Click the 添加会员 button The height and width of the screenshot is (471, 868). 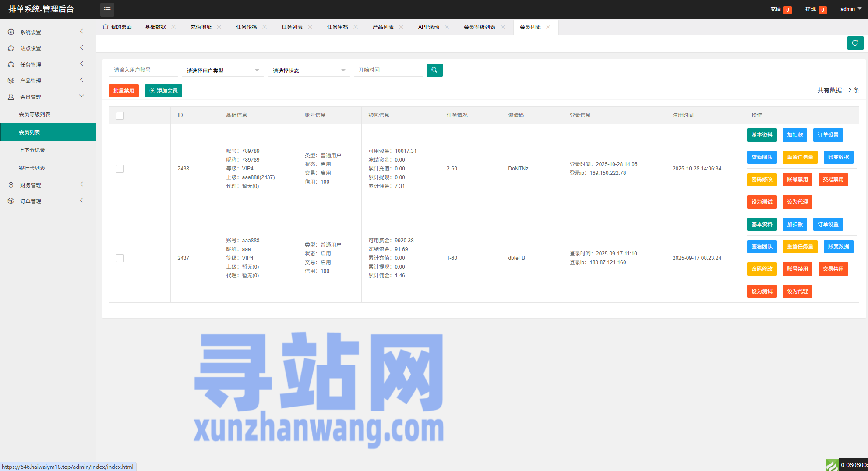[x=163, y=91]
